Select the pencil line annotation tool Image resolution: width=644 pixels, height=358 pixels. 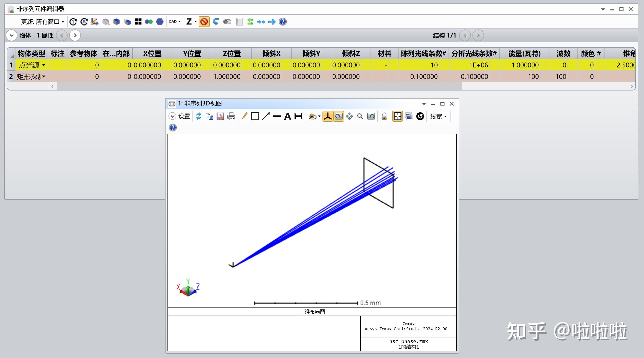coord(245,116)
